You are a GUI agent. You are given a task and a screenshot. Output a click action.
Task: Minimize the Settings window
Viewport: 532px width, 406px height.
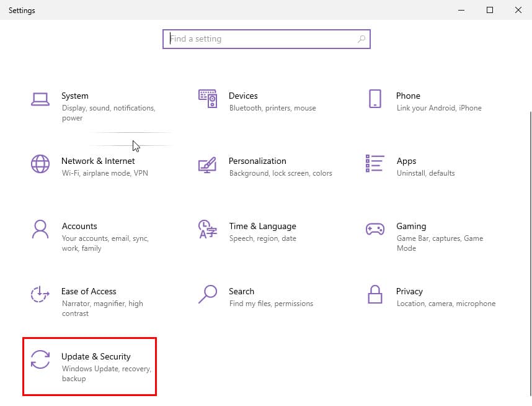pos(461,10)
